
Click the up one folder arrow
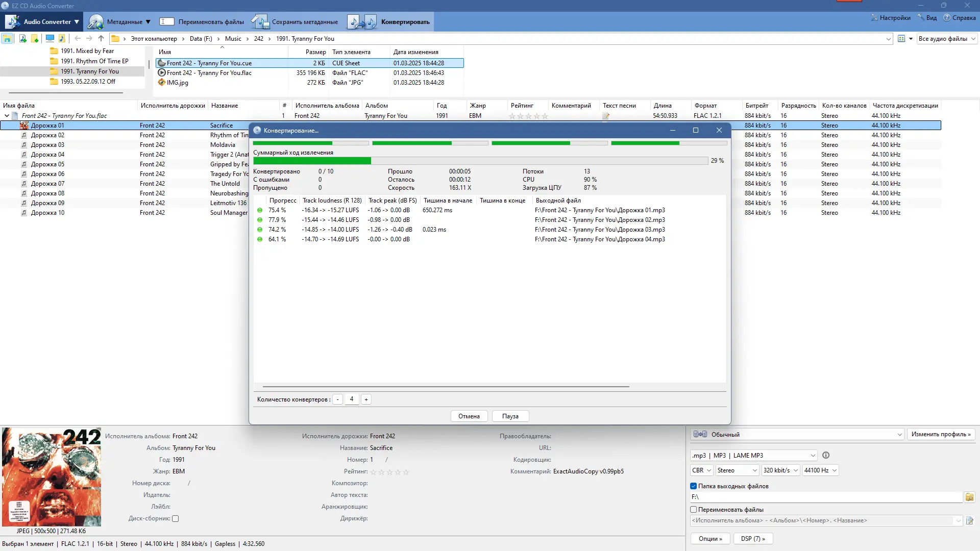click(x=101, y=38)
